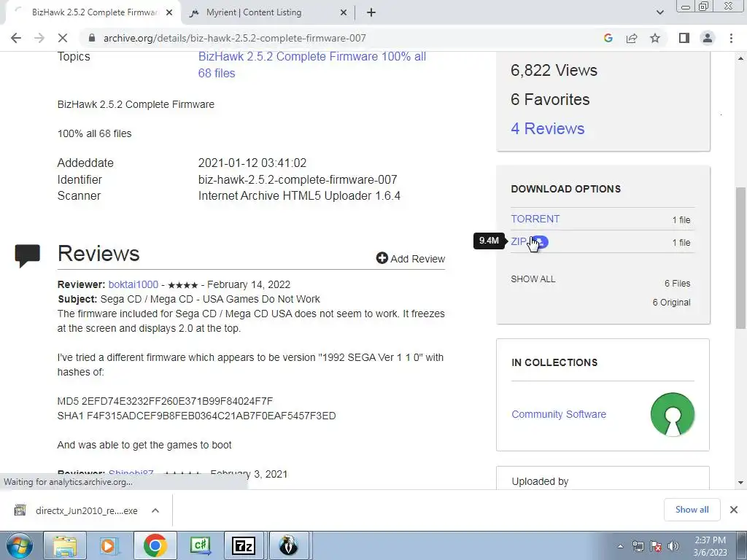Open Chrome three-dot menu
Screen dimensions: 747x560
(731, 38)
